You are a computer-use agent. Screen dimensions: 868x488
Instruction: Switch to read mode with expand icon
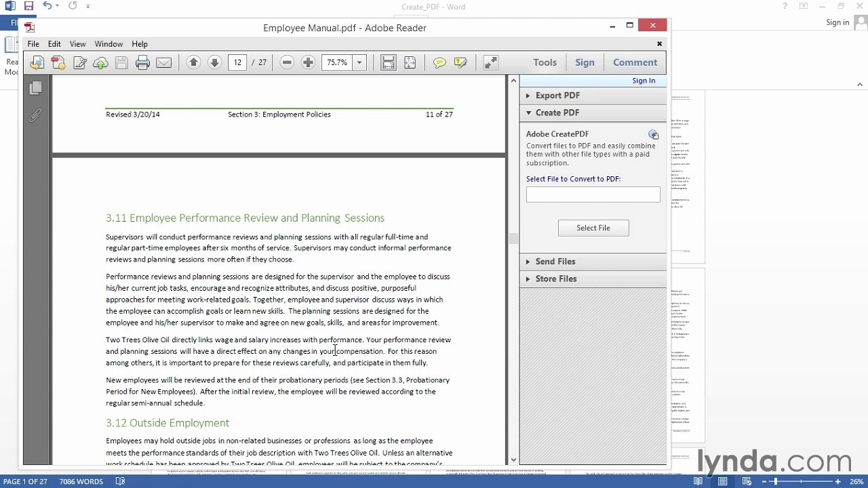click(x=491, y=62)
